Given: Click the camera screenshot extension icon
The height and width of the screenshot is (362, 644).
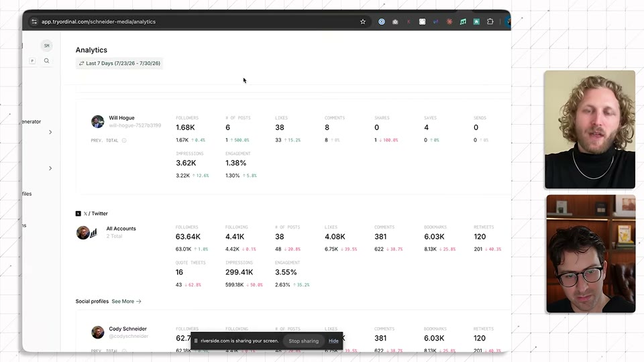Looking at the screenshot, I should tap(395, 21).
